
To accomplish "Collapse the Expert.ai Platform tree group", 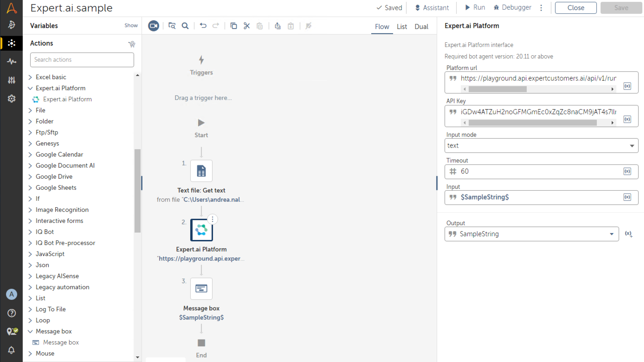I will pos(30,88).
